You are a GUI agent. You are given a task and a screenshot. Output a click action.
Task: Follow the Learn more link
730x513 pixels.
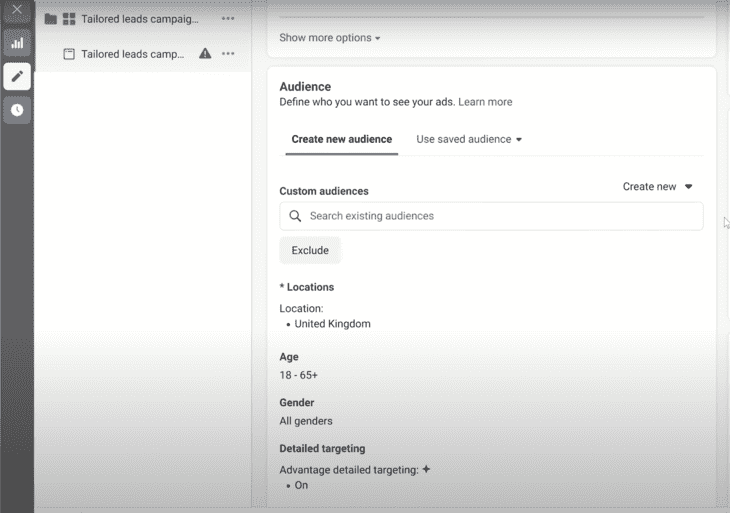485,102
